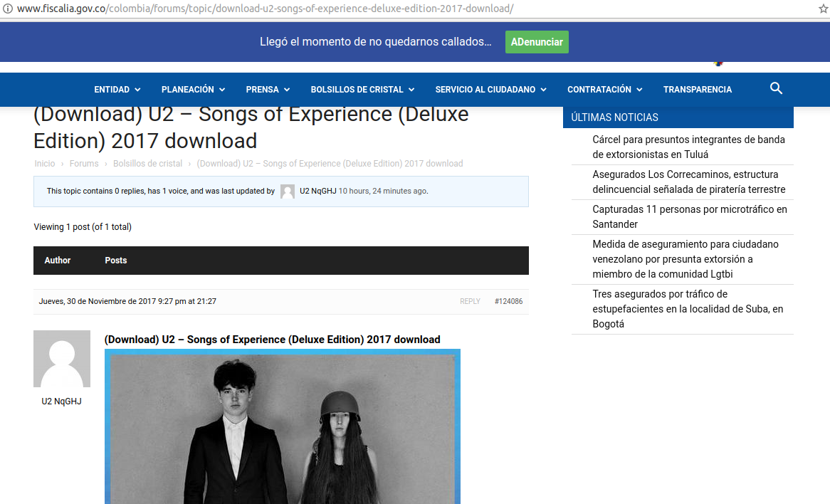Click the ADenunciar green button
Screen dimensions: 830x504
pos(537,42)
